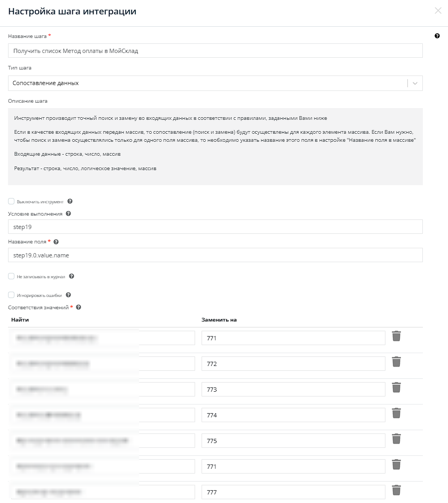
Task: Edit the replace value field 774
Action: tap(293, 415)
